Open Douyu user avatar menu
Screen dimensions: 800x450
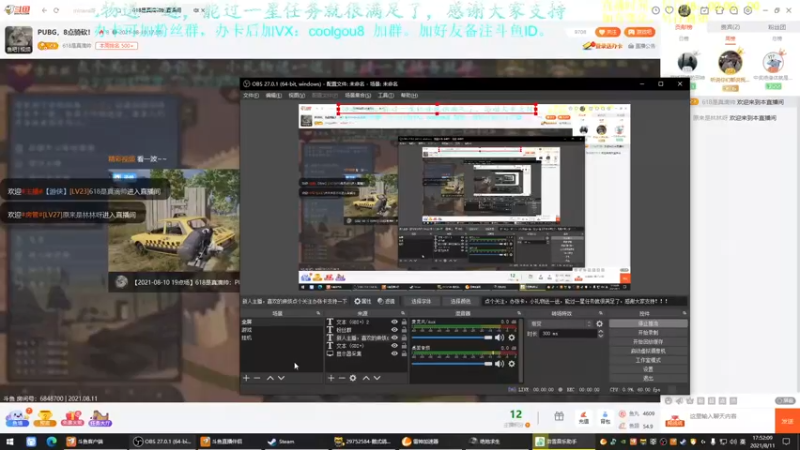(x=685, y=10)
